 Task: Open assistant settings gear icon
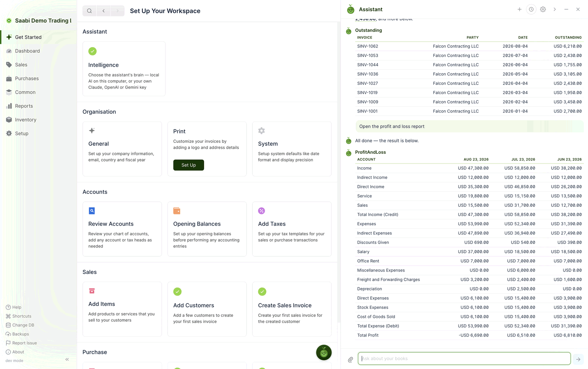click(543, 9)
